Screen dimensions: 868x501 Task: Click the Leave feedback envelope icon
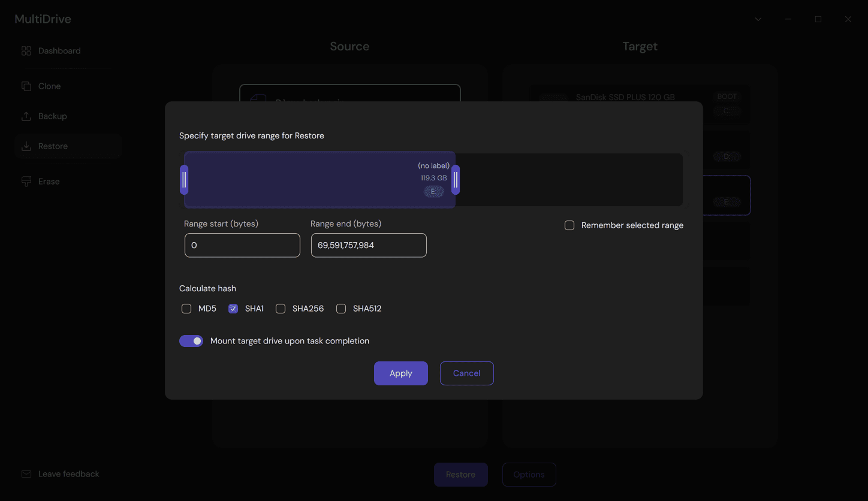pyautogui.click(x=26, y=473)
